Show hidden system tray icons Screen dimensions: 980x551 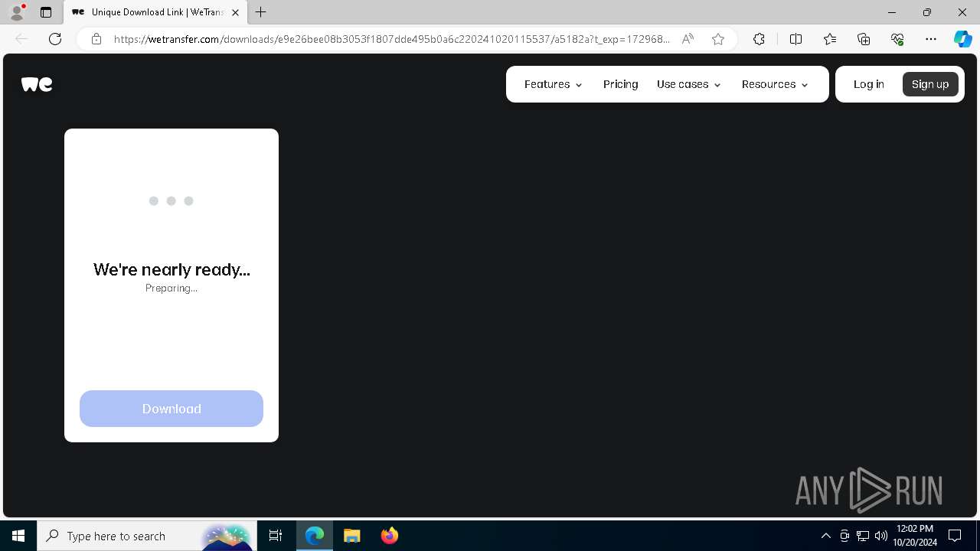(x=825, y=536)
